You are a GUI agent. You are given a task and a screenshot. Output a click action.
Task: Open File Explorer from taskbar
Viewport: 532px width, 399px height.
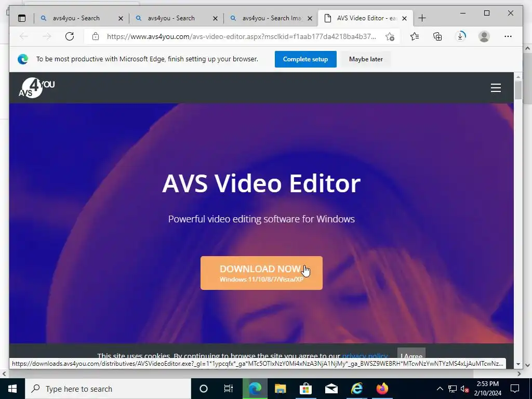coord(280,389)
